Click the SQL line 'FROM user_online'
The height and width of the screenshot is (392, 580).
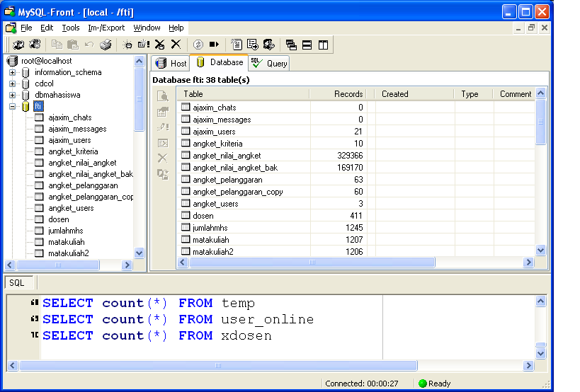click(246, 319)
